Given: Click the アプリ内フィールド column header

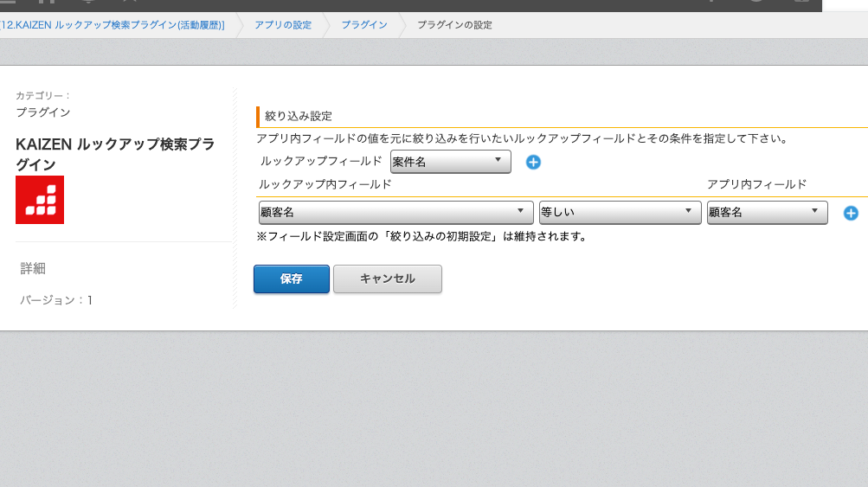Looking at the screenshot, I should click(756, 184).
